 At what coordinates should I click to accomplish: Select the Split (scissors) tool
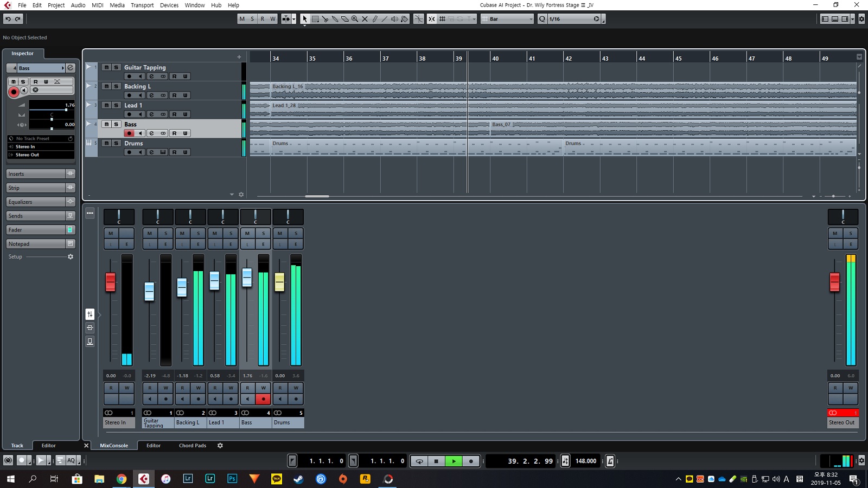325,19
